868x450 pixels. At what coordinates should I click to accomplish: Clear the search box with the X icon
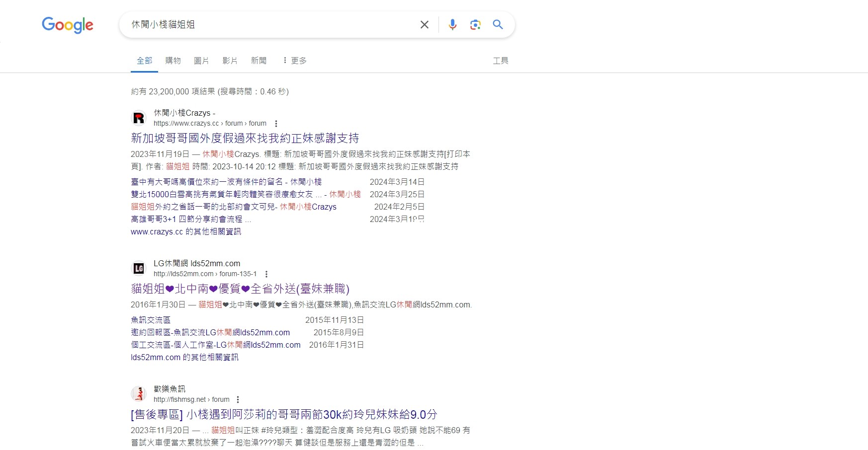(x=425, y=24)
